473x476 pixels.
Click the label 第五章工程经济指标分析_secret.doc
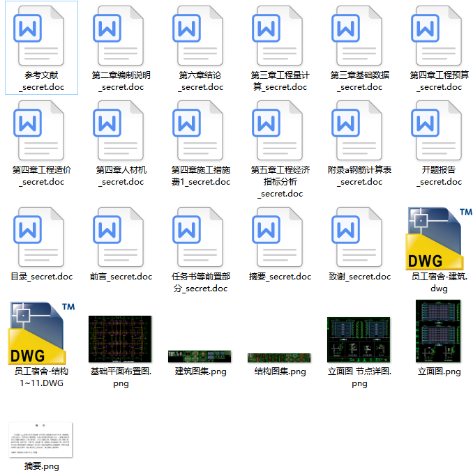click(280, 181)
